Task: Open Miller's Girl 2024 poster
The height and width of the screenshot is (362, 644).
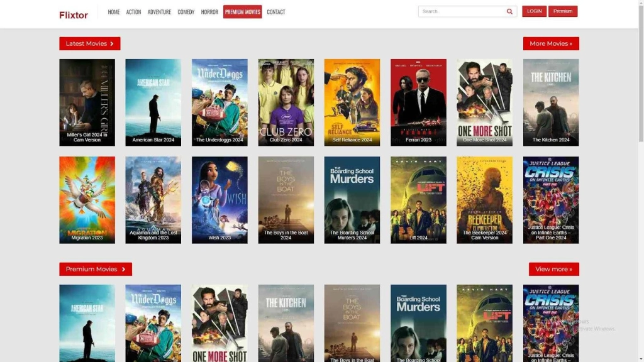Action: 87,102
